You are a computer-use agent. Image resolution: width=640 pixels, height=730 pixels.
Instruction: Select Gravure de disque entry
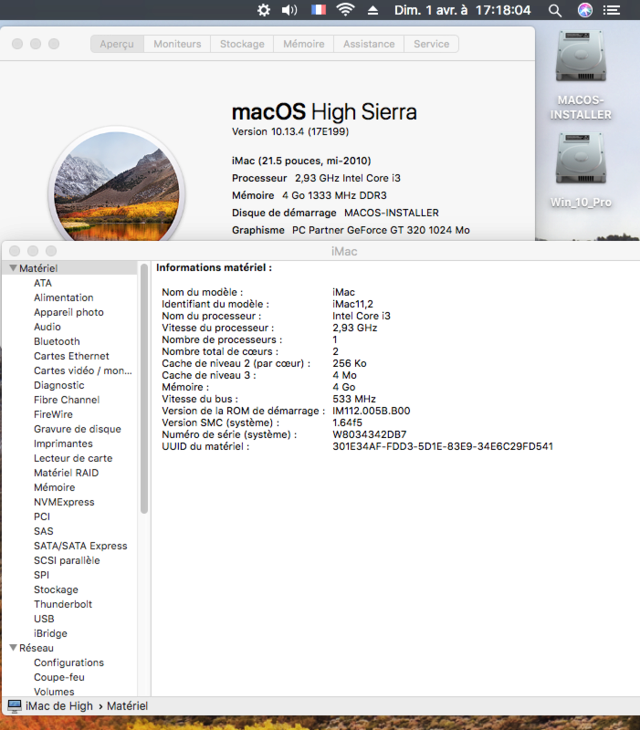(x=78, y=429)
